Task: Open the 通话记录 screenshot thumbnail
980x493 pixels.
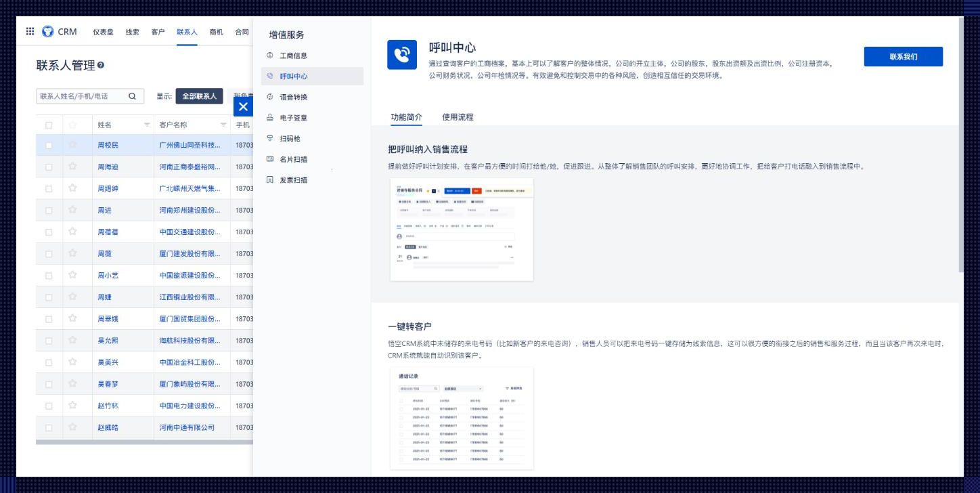Action: pyautogui.click(x=462, y=419)
